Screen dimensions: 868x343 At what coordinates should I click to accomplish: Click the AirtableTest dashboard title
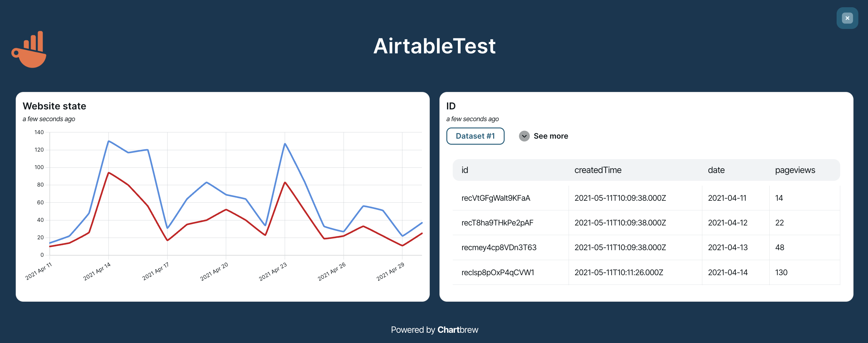click(x=435, y=46)
